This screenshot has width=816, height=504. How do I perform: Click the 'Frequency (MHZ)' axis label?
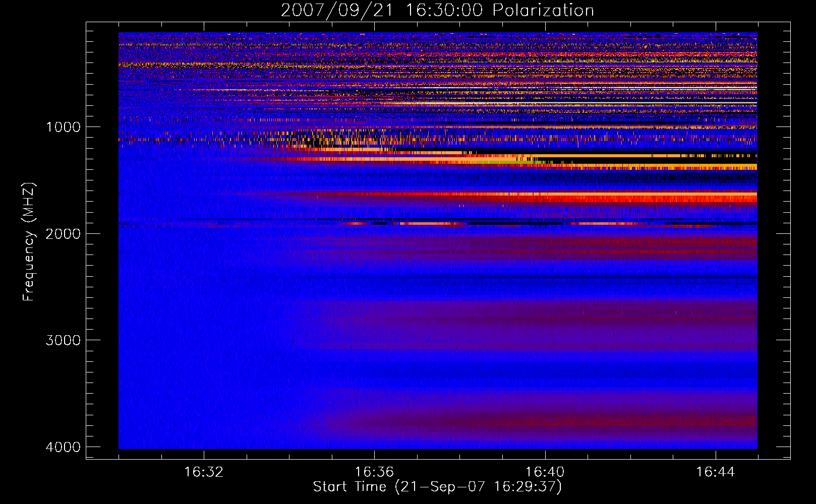tap(29, 242)
